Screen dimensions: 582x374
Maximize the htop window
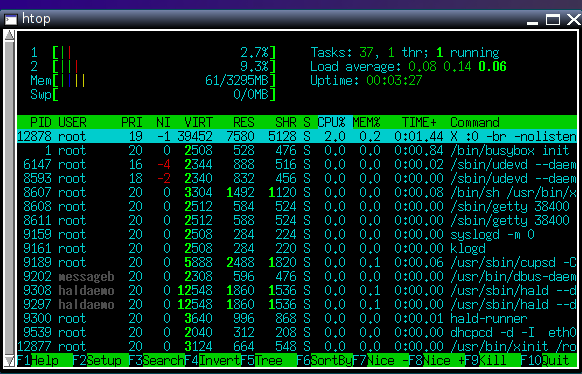[x=553, y=19]
